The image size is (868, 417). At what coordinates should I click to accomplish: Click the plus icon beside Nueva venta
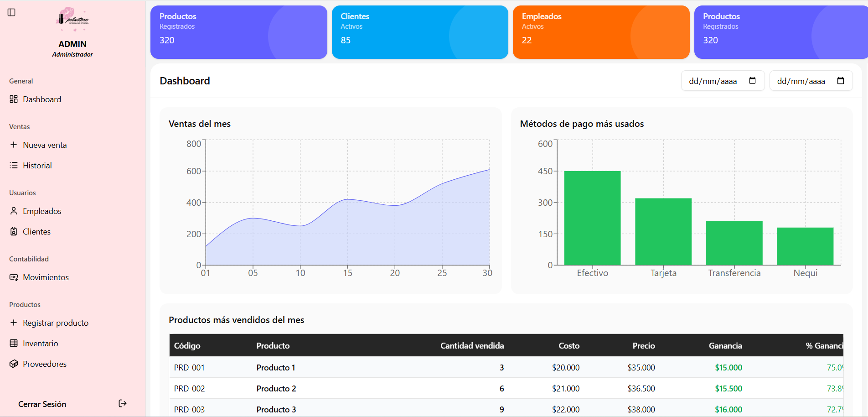(14, 145)
